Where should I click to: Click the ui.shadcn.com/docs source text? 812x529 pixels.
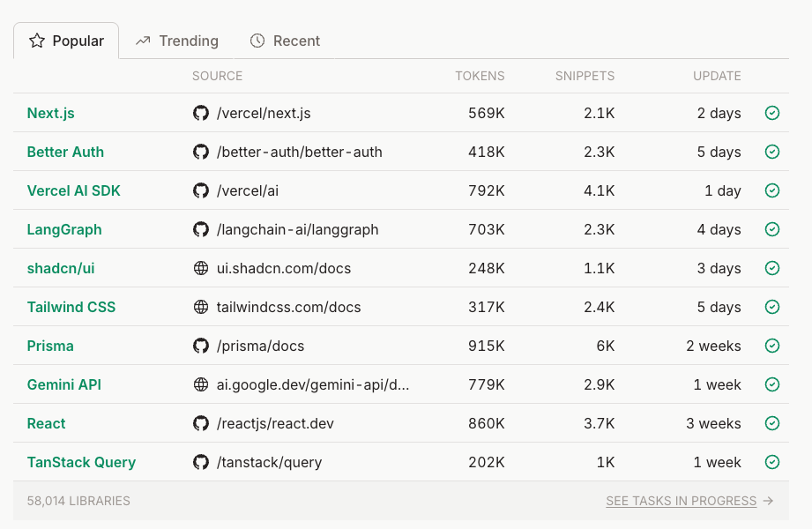pos(284,268)
